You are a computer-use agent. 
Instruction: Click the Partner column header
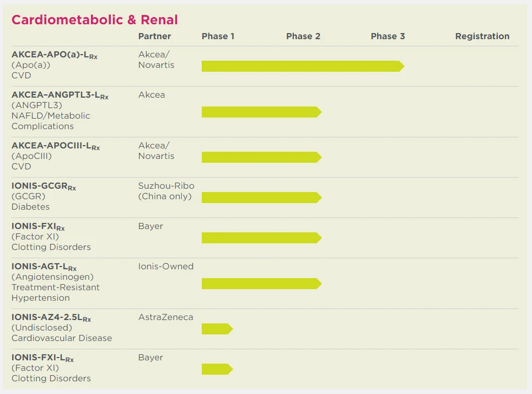click(x=154, y=36)
